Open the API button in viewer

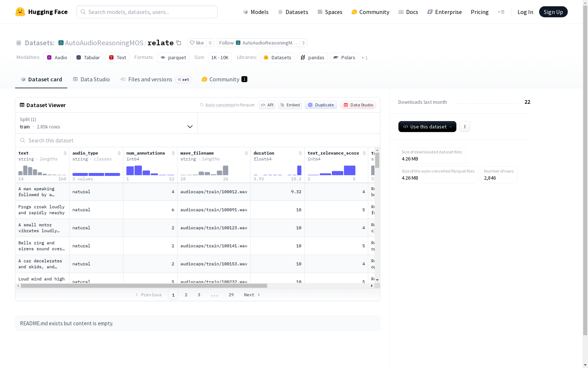pos(267,105)
